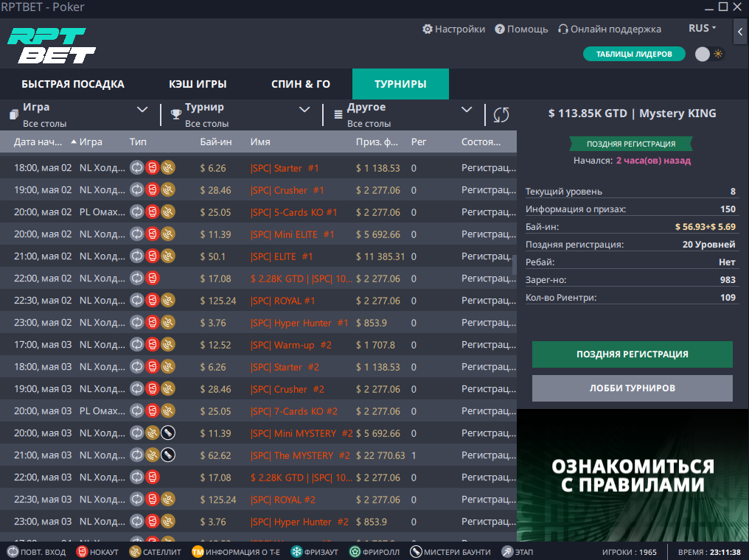Screen dimensions: 749x560
Task: Sort by the Дата нач... column header
Action: click(x=38, y=141)
